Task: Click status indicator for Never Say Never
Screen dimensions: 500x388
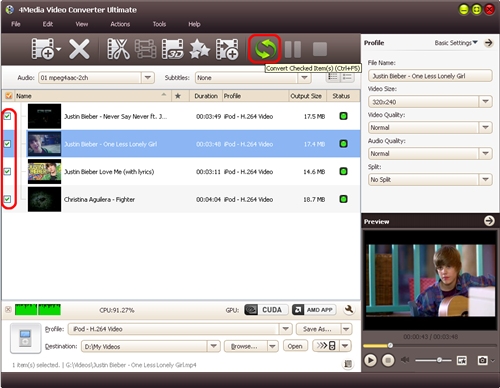Action: pos(343,116)
